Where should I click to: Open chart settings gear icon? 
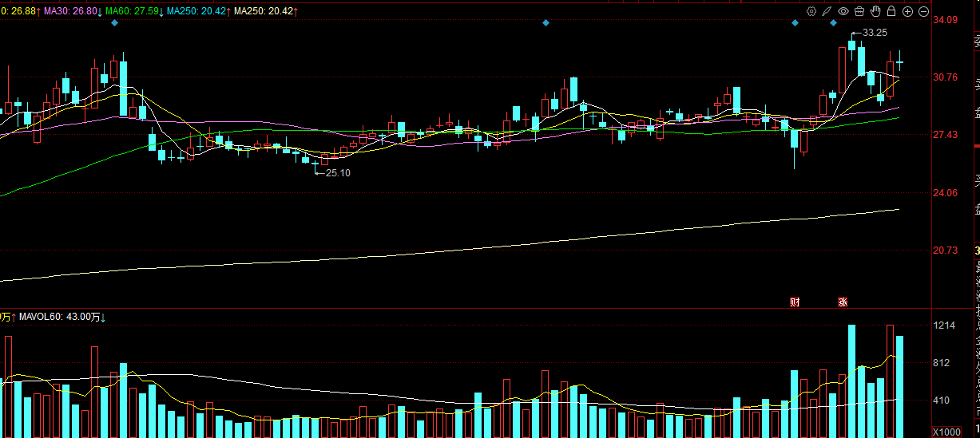811,11
